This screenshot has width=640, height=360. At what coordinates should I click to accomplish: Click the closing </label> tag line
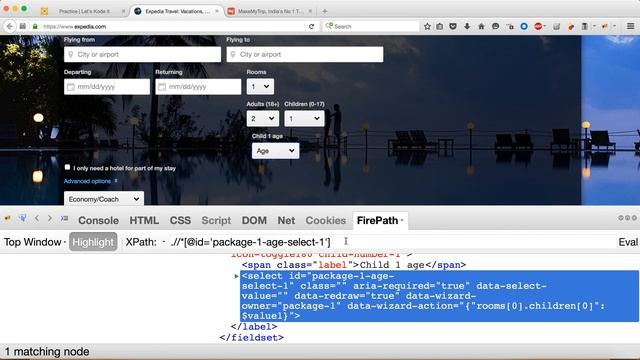pyautogui.click(x=254, y=327)
